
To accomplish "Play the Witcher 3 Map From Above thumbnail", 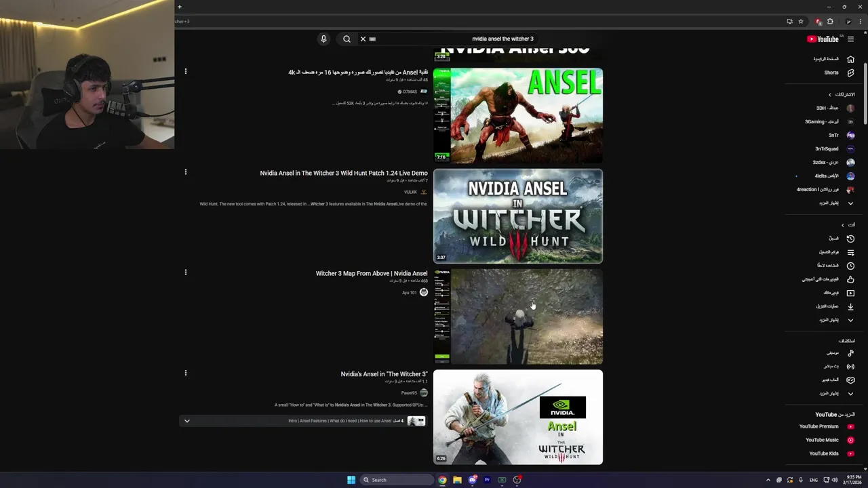I will click(x=518, y=317).
